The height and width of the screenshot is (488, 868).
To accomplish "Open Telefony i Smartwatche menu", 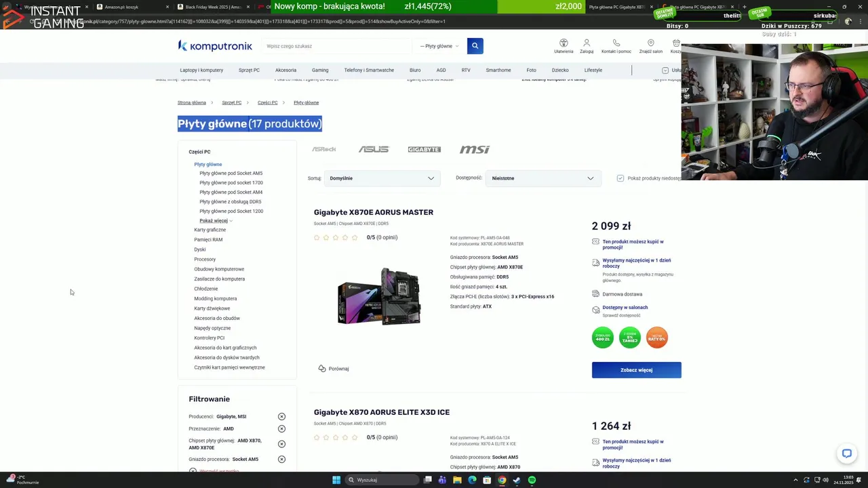I will click(369, 70).
